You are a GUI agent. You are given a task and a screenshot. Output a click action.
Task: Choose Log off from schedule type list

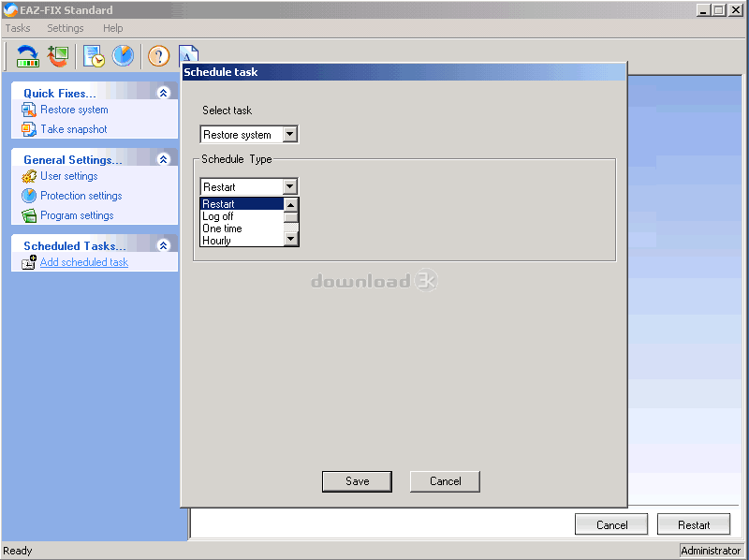tap(218, 216)
